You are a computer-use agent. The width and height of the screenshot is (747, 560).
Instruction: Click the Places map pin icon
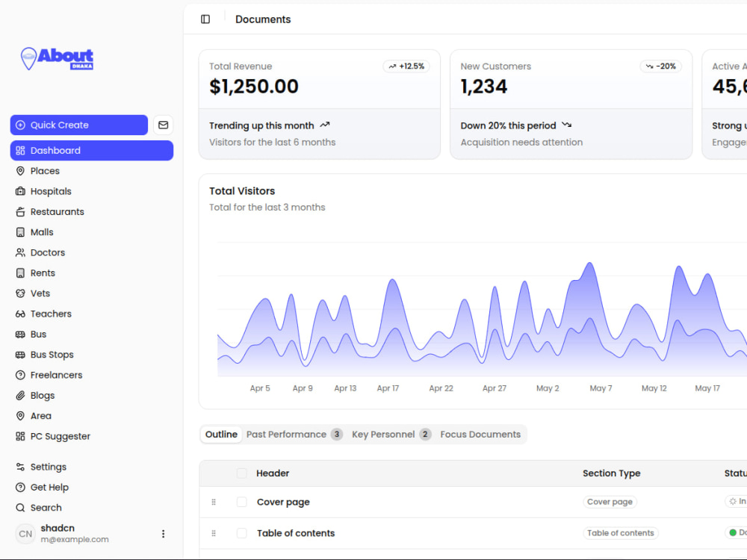point(20,171)
